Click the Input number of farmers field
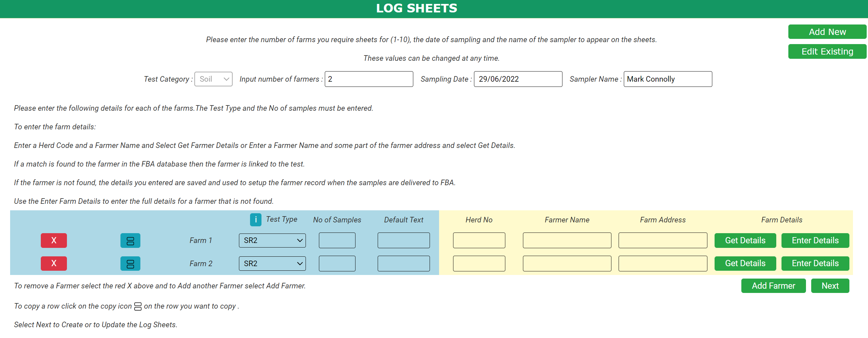Screen dimensions: 868x338 click(x=369, y=79)
